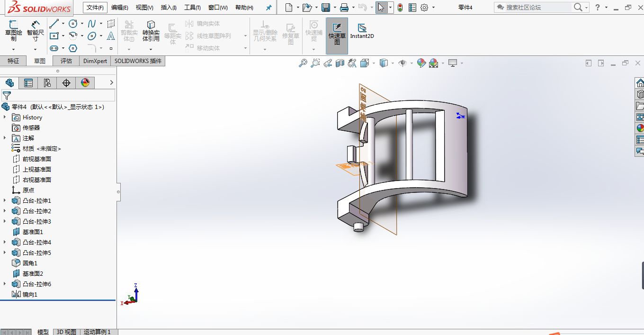Switch to the 特征 tab
Image resolution: width=644 pixels, height=335 pixels.
pyautogui.click(x=13, y=61)
